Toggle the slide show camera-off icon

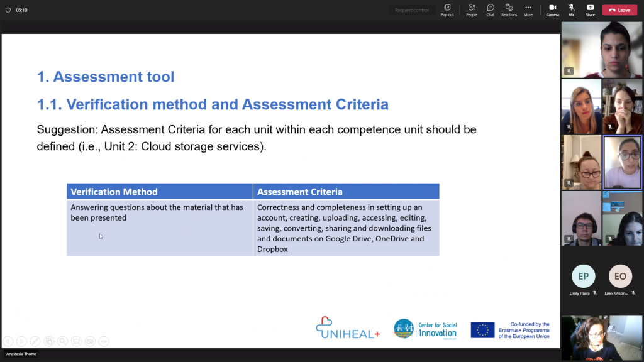[x=90, y=341]
